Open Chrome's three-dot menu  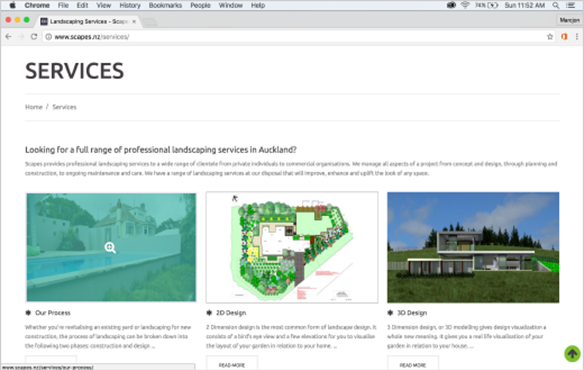[577, 37]
